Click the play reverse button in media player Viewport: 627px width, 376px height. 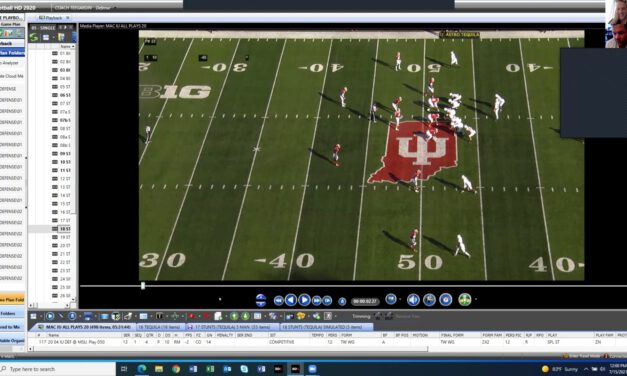pos(291,300)
